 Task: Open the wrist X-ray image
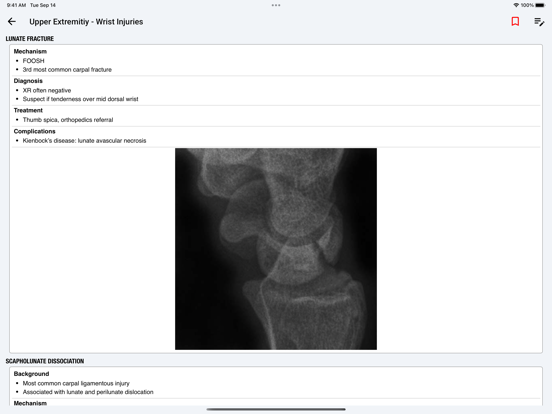click(x=276, y=249)
